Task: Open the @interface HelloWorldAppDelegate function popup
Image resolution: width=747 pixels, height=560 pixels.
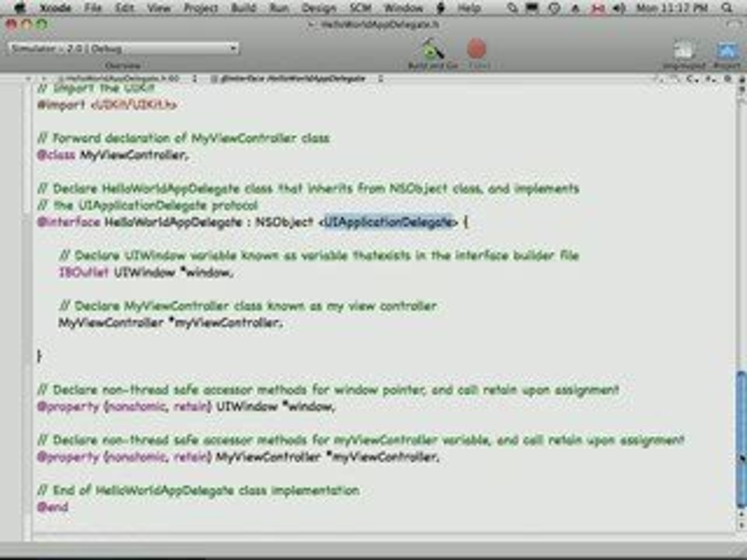Action: coord(297,79)
